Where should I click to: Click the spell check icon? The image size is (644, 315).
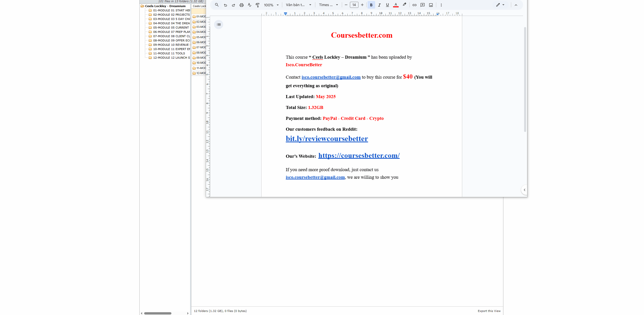[x=249, y=5]
